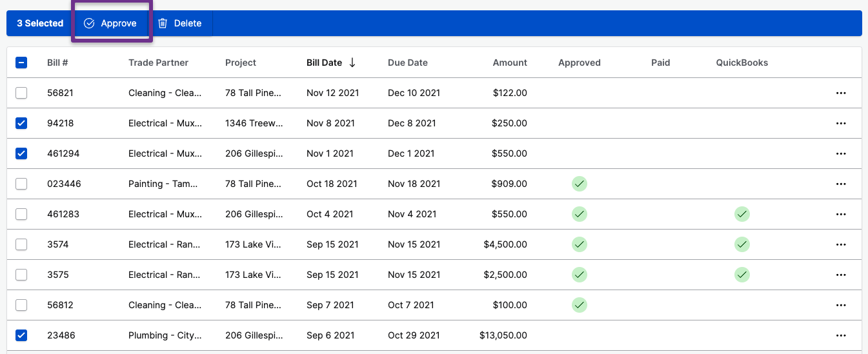
Task: Check the checkbox for bill 56821
Action: pos(21,93)
